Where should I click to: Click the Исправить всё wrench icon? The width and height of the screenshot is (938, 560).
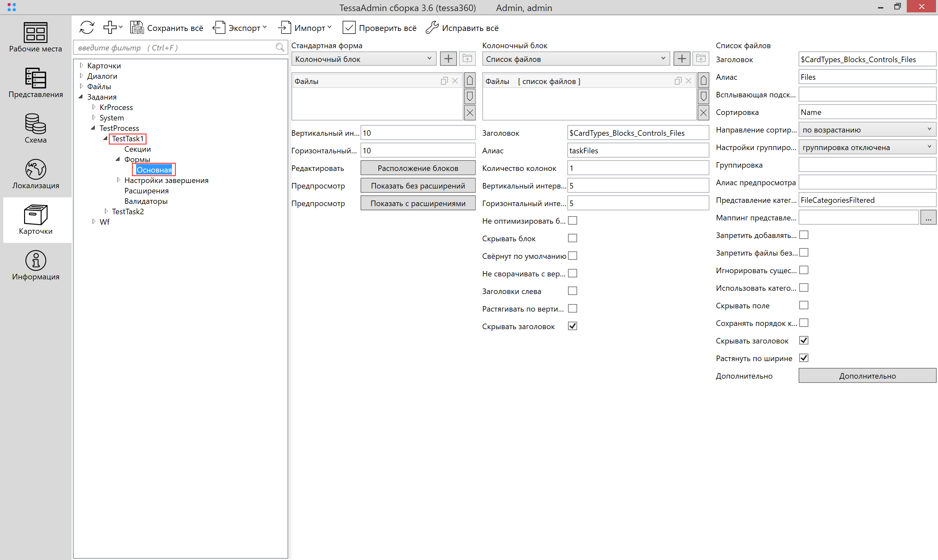pos(432,28)
